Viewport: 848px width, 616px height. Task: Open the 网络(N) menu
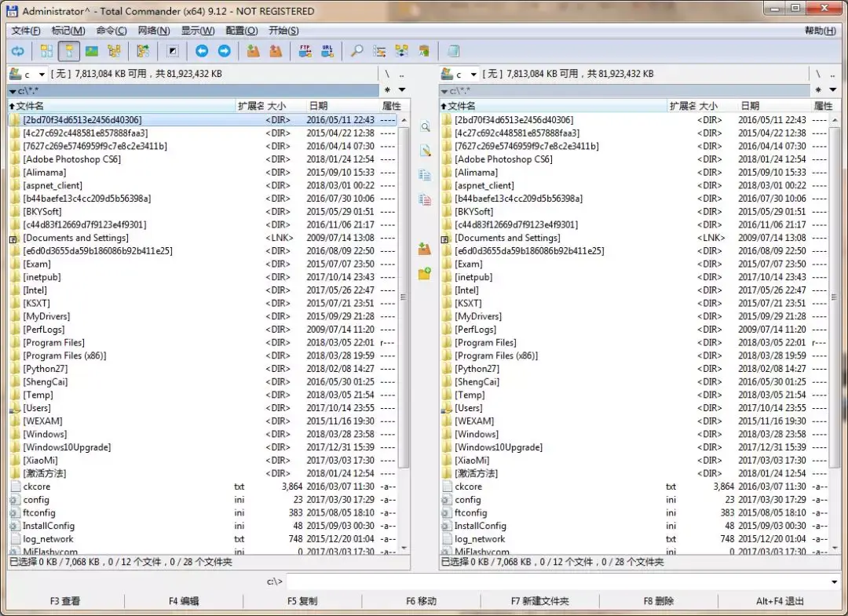pyautogui.click(x=154, y=31)
